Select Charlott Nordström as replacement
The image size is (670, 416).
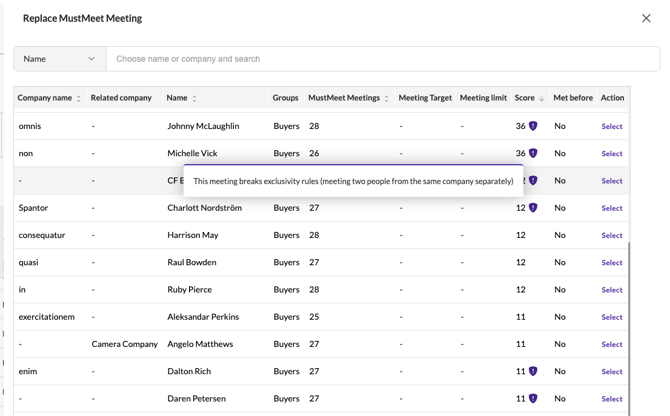[x=611, y=208]
